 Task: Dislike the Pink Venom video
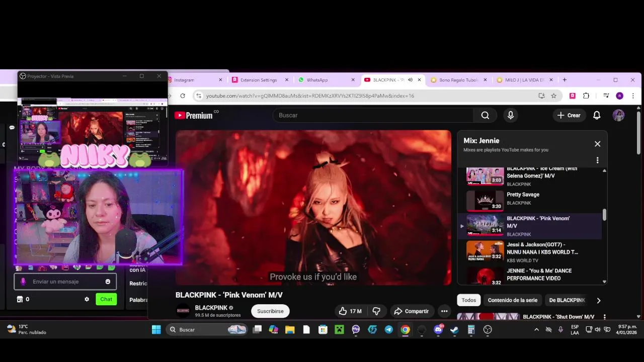point(376,311)
